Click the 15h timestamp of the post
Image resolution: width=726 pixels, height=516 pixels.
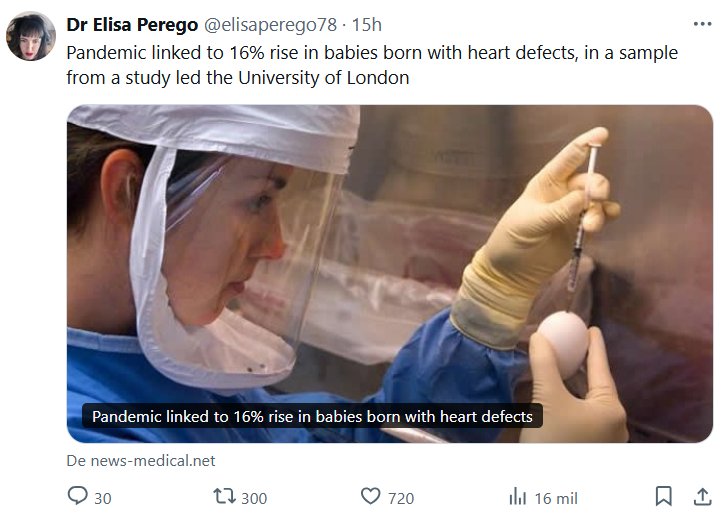pos(367,24)
